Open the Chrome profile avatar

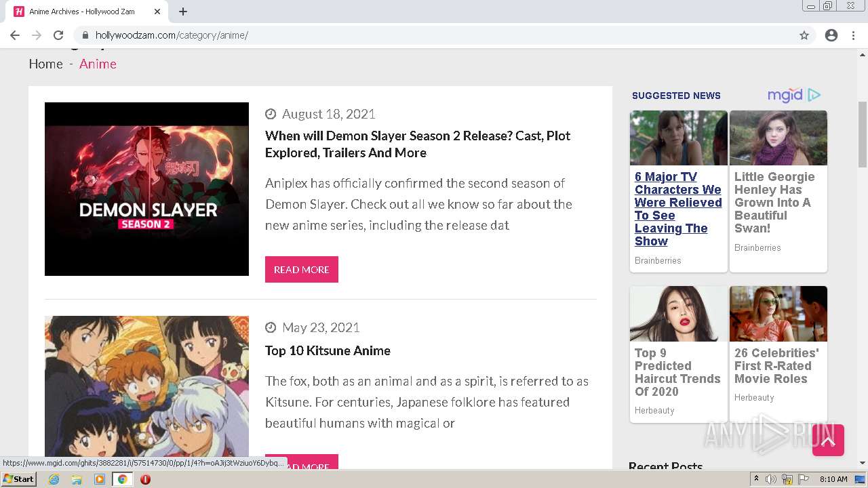pyautogui.click(x=831, y=35)
